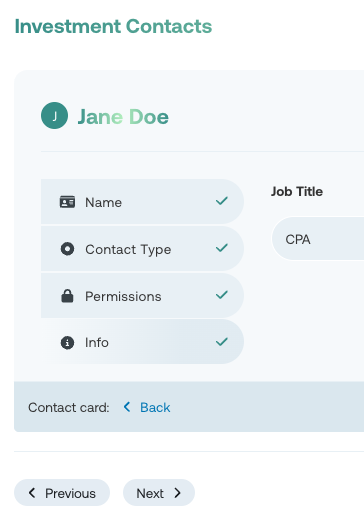Screen dimensions: 364x522
Task: Switch to the Contact Type step
Action: click(x=142, y=249)
